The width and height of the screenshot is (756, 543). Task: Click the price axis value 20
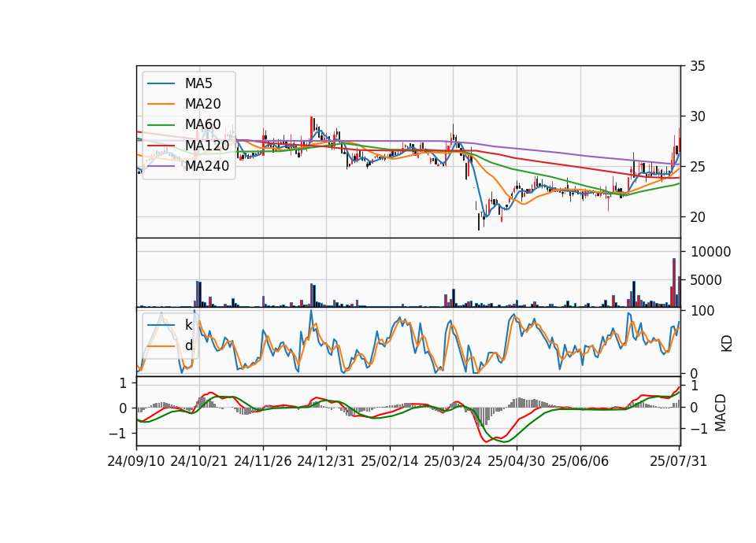tap(697, 217)
